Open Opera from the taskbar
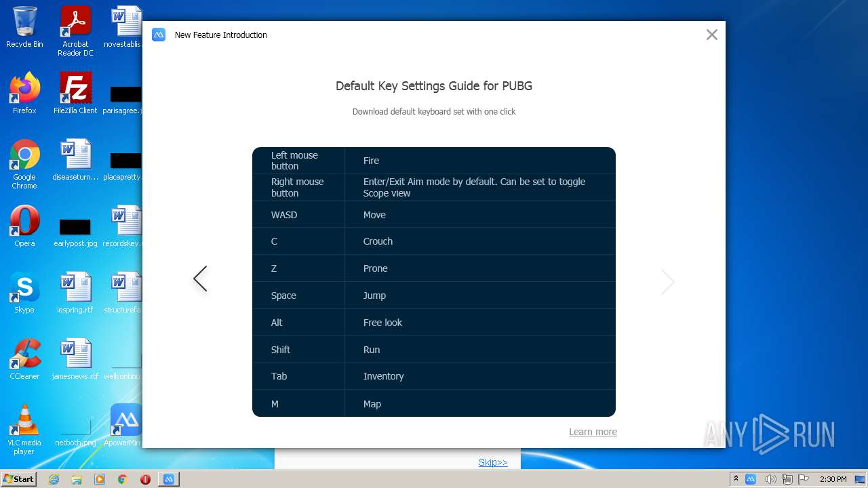Image resolution: width=868 pixels, height=488 pixels. 145,479
